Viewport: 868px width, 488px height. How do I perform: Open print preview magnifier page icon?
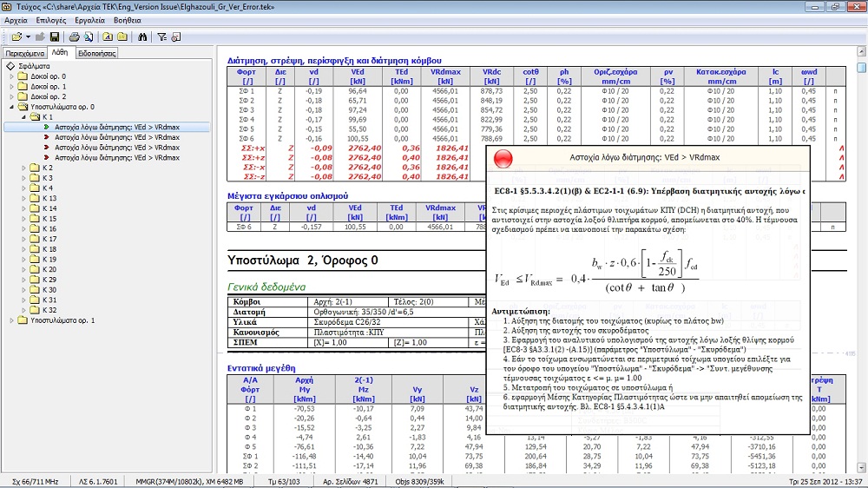[x=89, y=37]
